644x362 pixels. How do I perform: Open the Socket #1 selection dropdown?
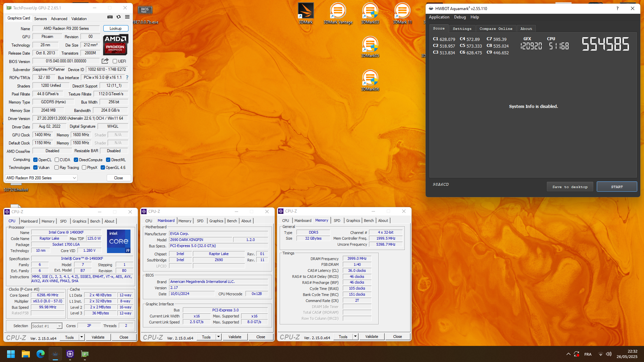47,326
